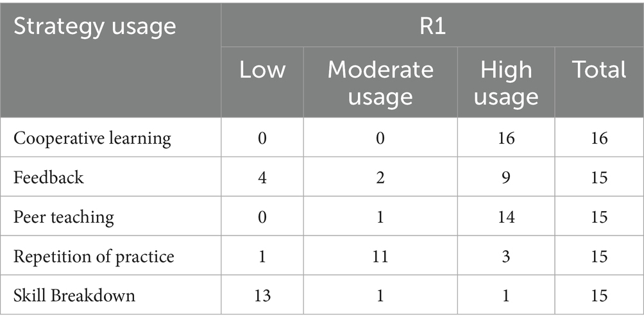Click the Repetition of practice row label

coord(94,257)
